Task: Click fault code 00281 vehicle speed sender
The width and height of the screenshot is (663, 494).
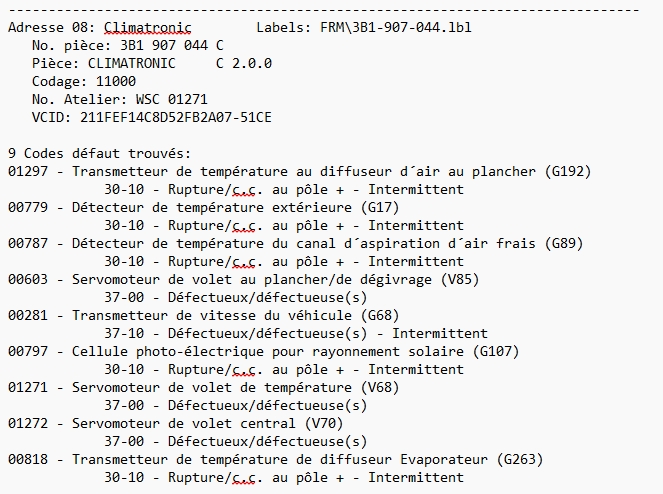Action: 28,315
